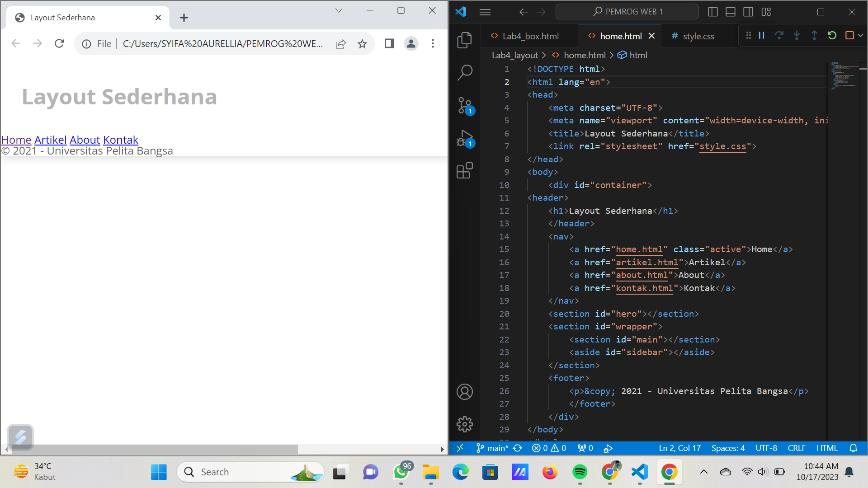Open the Run and Debug panel
The image size is (868, 488).
pyautogui.click(x=465, y=138)
